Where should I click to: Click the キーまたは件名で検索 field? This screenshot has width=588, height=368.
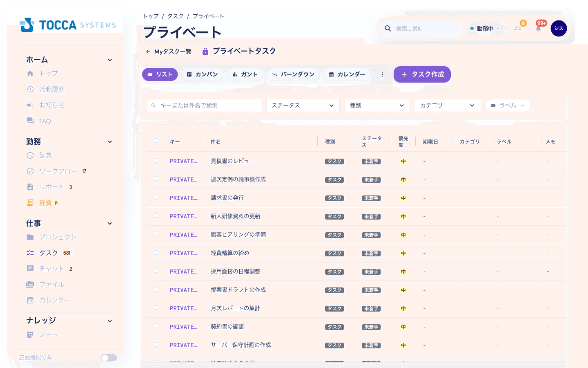click(204, 105)
